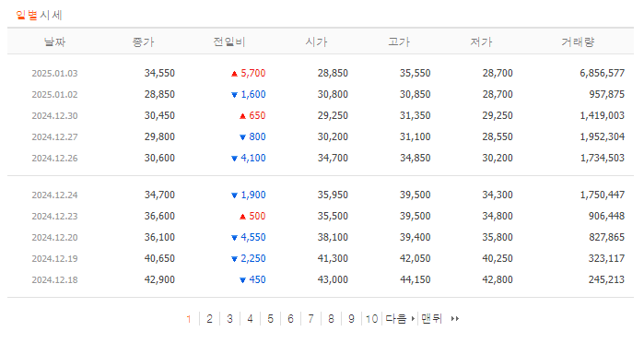The width and height of the screenshot is (644, 355).
Task: Click the red up-arrow beside 650
Action: coord(242,116)
